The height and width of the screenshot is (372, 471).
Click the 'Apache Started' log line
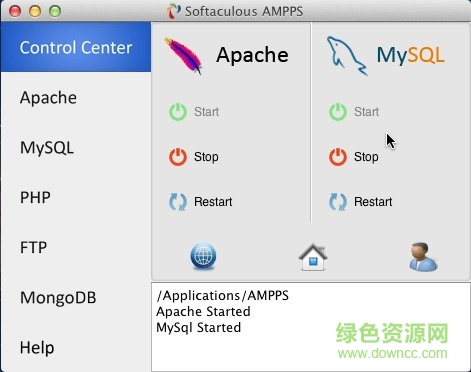(x=203, y=312)
